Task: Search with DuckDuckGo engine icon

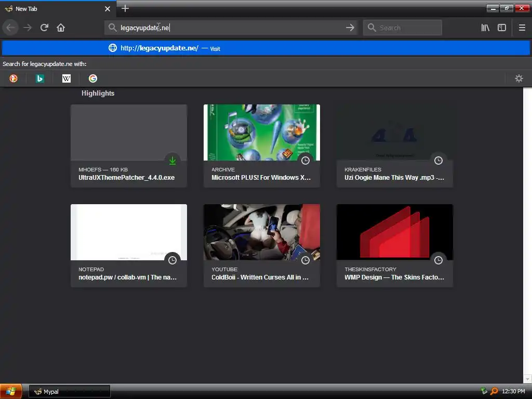Action: pyautogui.click(x=13, y=78)
